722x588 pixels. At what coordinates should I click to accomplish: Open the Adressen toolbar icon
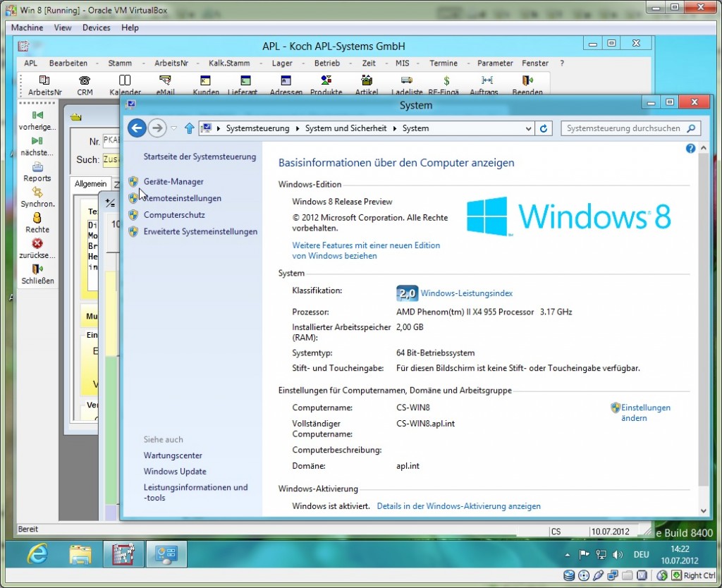(286, 85)
